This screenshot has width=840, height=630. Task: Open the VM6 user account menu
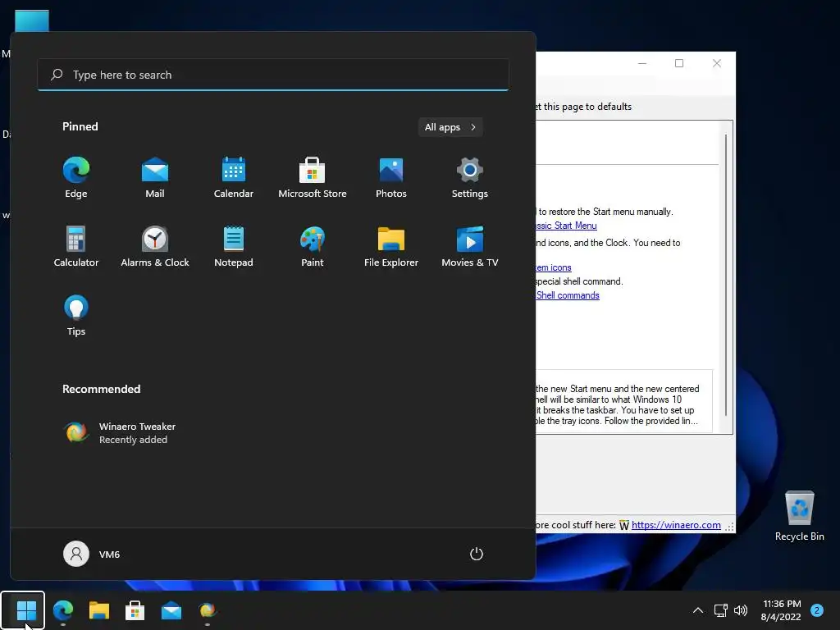click(x=92, y=554)
